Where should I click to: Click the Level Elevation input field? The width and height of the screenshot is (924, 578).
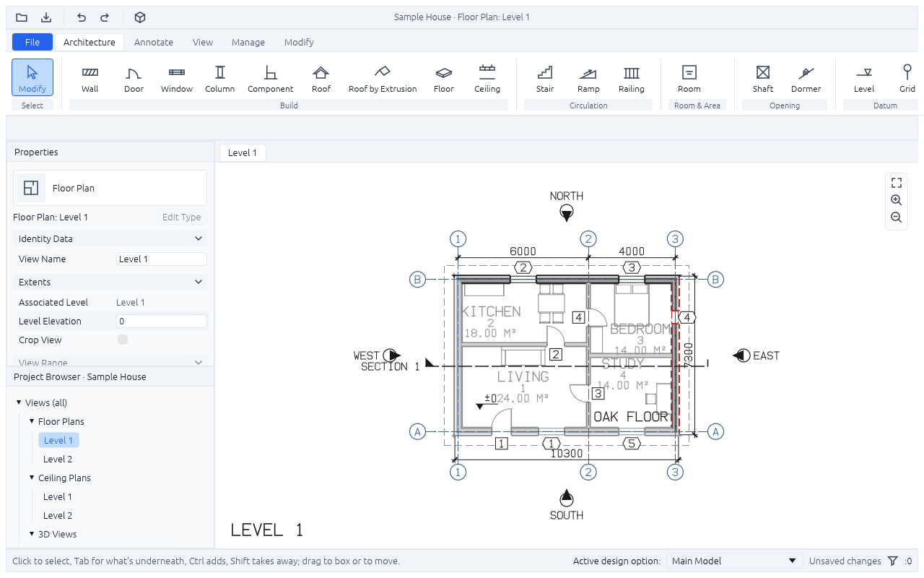pyautogui.click(x=162, y=322)
